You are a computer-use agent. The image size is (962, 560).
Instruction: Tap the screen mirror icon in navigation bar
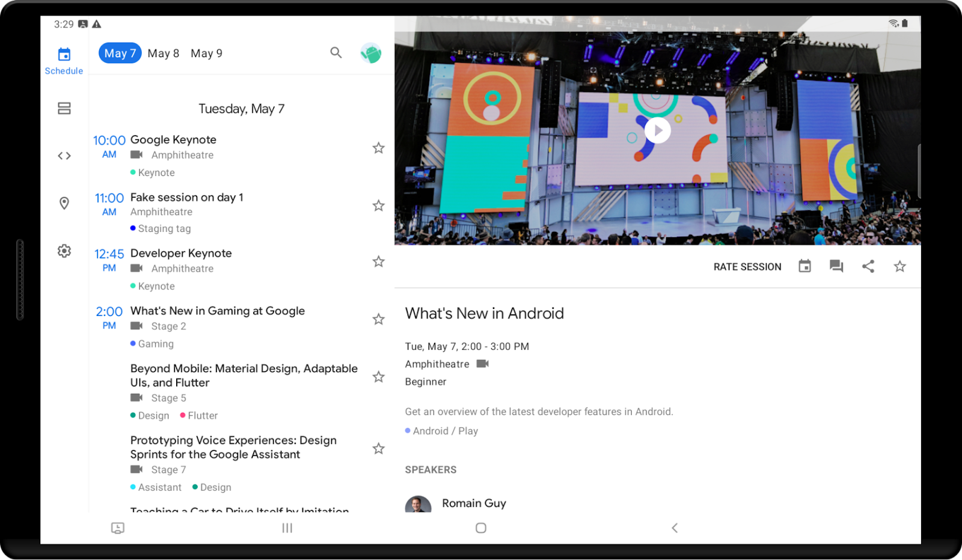pos(118,528)
